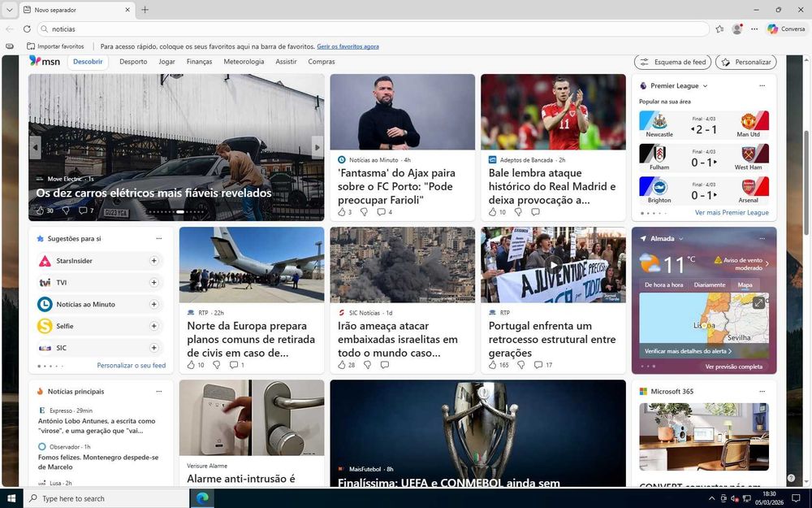
Task: Like the Irão ameaça article
Action: [x=342, y=365]
